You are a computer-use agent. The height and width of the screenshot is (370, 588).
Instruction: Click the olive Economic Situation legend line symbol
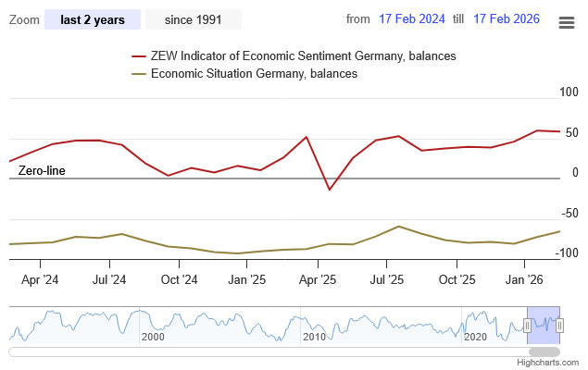pos(139,73)
